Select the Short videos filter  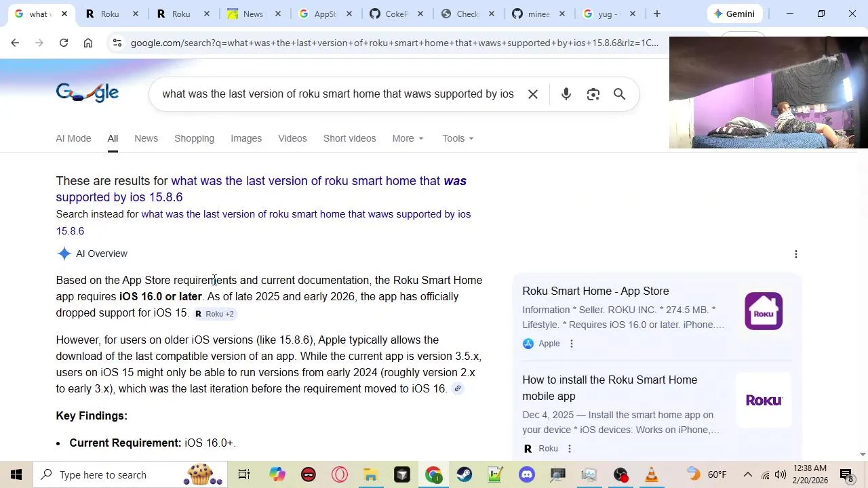click(x=349, y=138)
